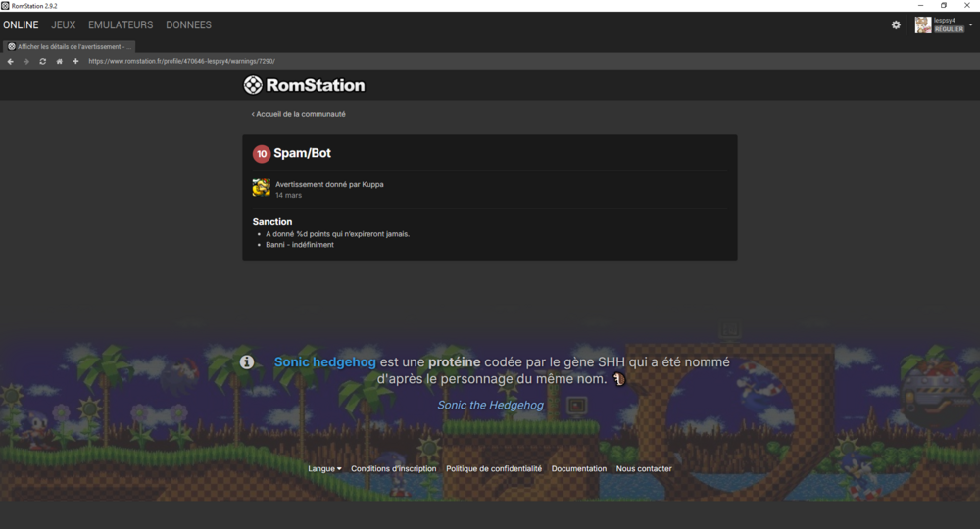Click Kuppa's avatar next to the warning
Viewport: 980px width, 529px height.
[x=261, y=188]
